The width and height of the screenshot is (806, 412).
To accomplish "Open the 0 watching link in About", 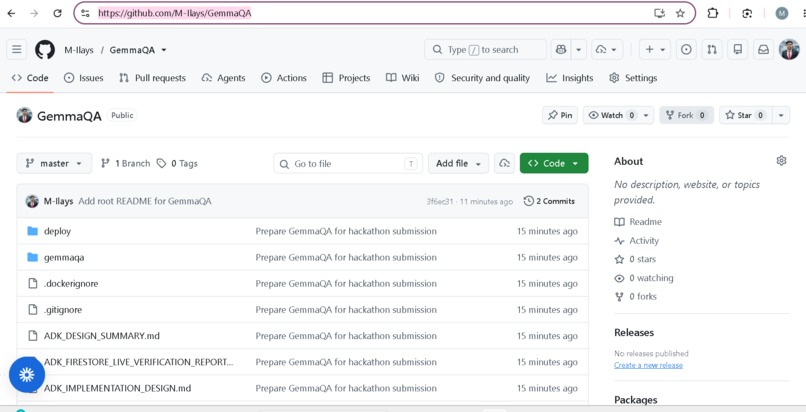I will [644, 278].
